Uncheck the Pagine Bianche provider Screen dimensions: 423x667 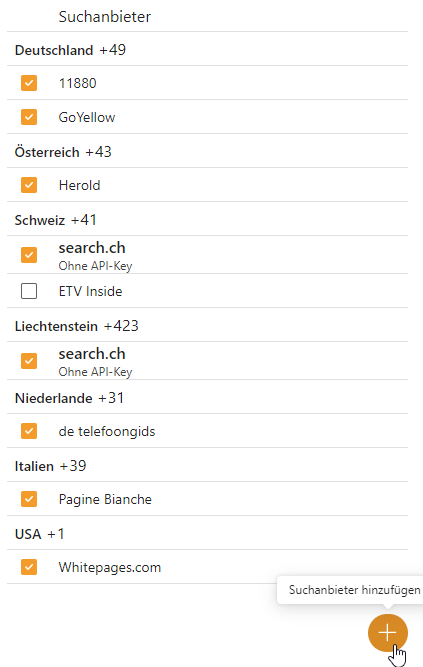click(29, 499)
